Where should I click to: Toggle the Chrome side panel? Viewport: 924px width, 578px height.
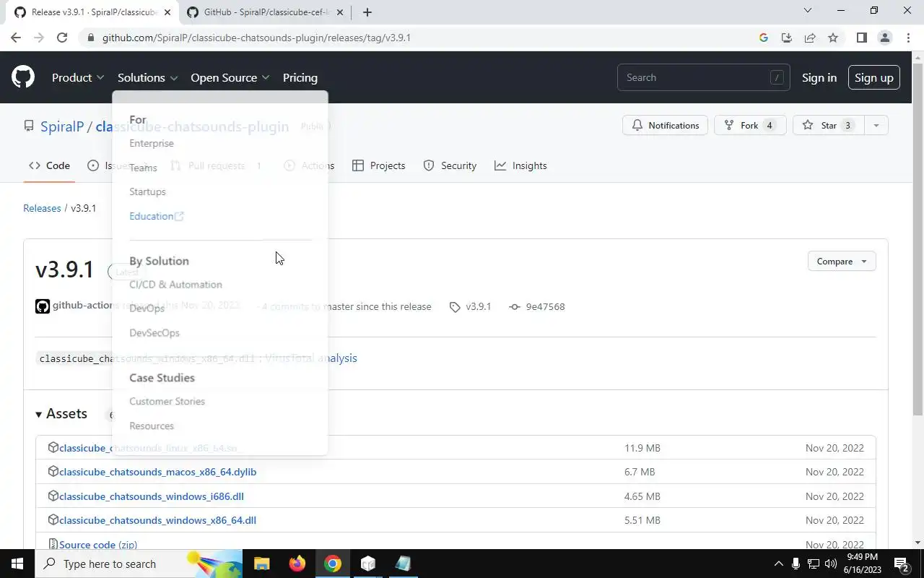pos(861,38)
